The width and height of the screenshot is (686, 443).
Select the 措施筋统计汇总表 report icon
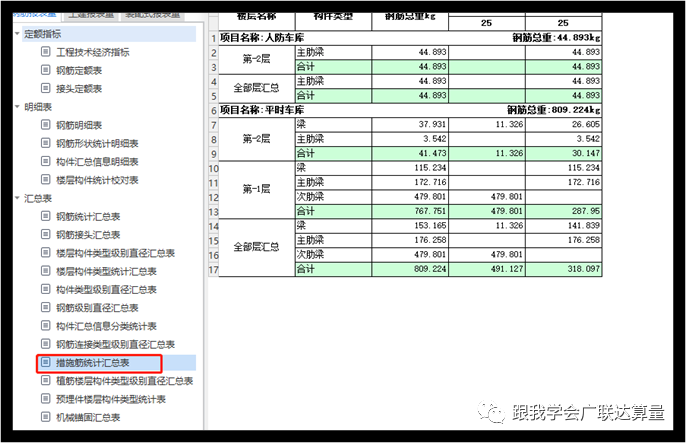(46, 362)
